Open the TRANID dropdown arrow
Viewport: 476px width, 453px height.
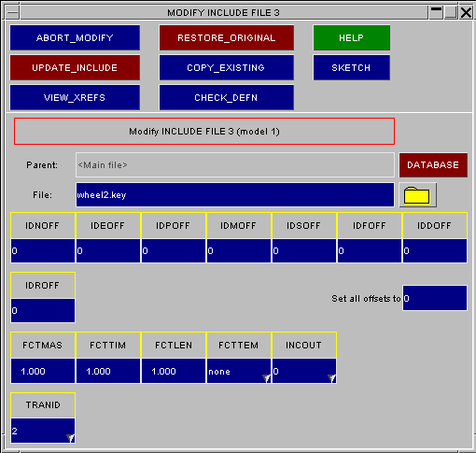tap(70, 438)
